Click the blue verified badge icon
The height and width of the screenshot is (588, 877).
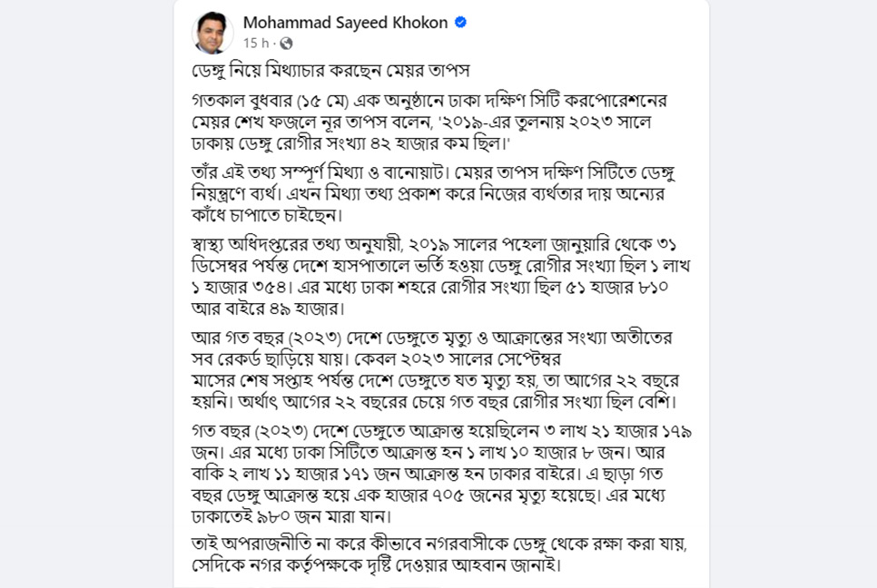[460, 23]
